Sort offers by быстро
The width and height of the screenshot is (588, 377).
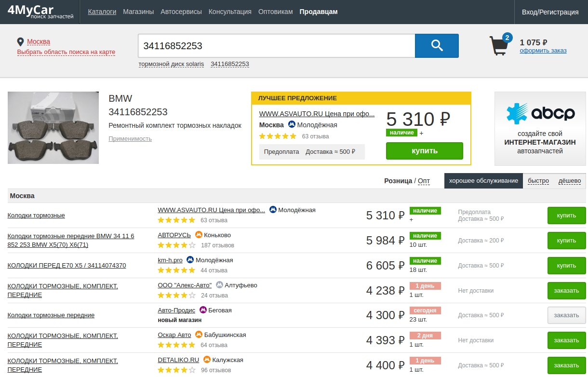[538, 181]
